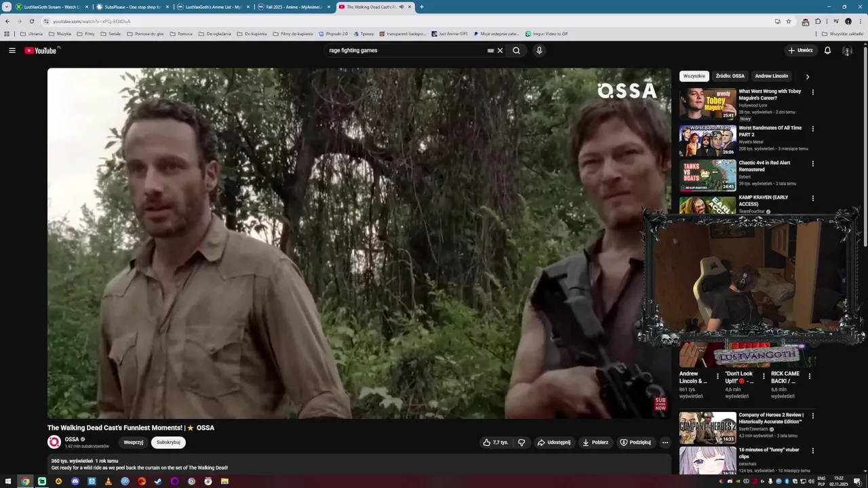Open a new browser tab
The width and height of the screenshot is (868, 488).
[421, 7]
